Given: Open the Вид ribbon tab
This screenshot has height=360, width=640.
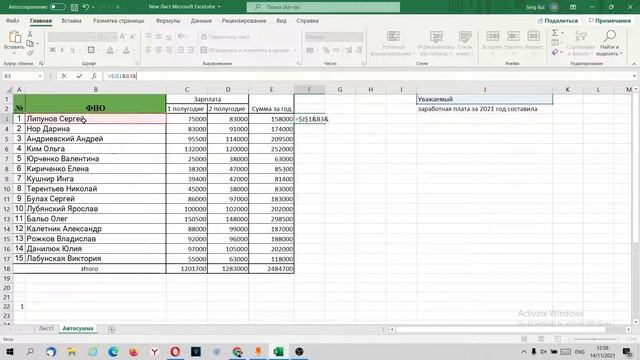Looking at the screenshot, I should pyautogui.click(x=281, y=20).
